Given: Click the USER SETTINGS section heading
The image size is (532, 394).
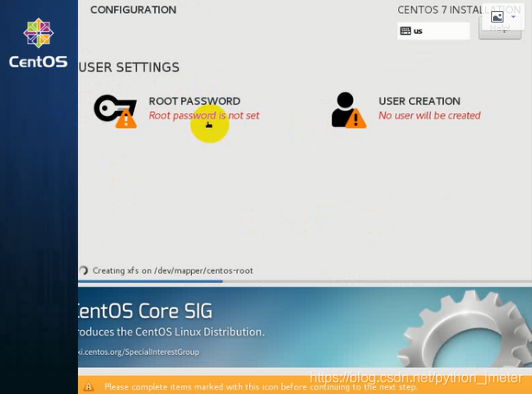Looking at the screenshot, I should [x=129, y=68].
